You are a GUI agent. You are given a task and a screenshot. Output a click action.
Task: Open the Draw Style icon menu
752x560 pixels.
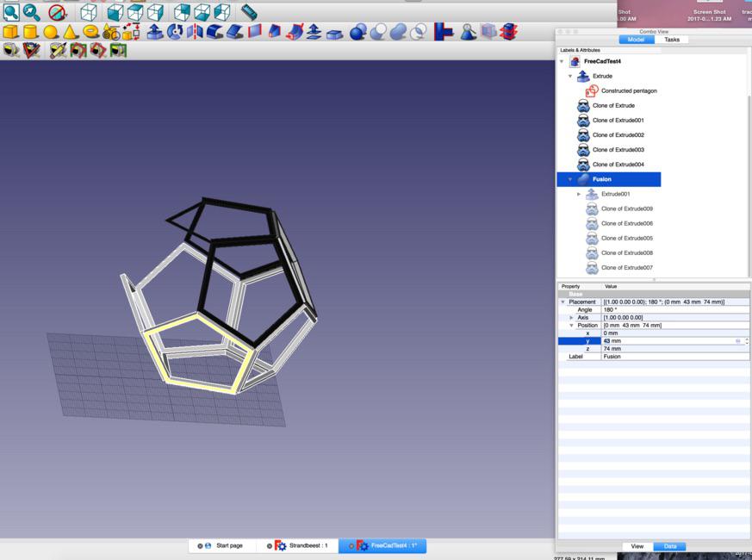[57, 12]
